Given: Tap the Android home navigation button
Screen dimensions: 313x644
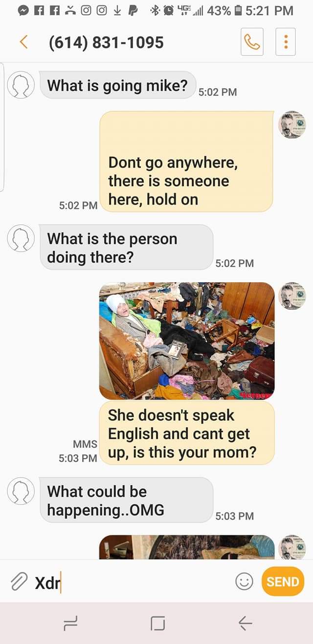Looking at the screenshot, I should pyautogui.click(x=157, y=623).
